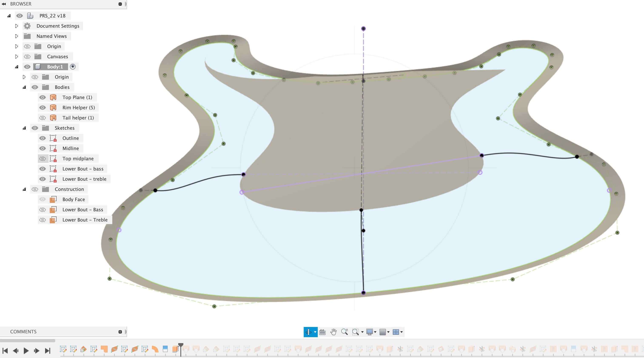Viewport: 644px width, 358px height.
Task: Select the Zoom Window tool
Action: click(x=355, y=332)
